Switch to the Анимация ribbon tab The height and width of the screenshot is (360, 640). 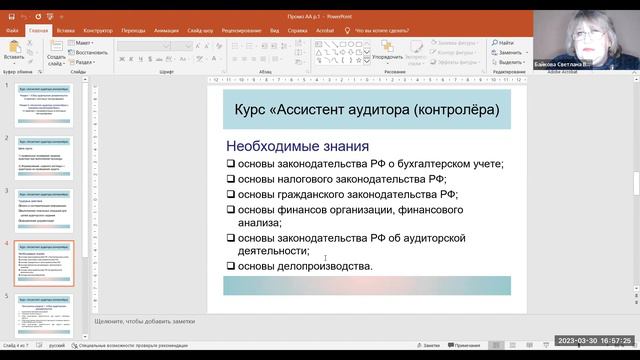[x=166, y=31]
